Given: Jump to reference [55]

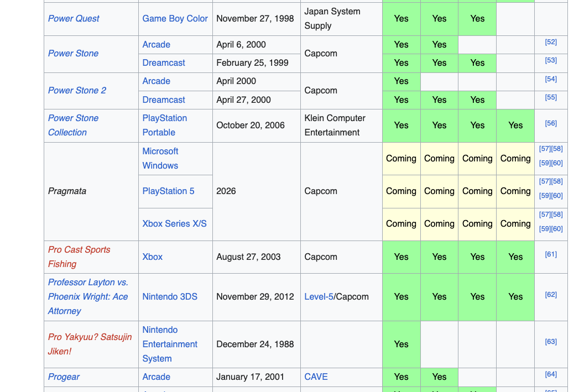Looking at the screenshot, I should (551, 97).
